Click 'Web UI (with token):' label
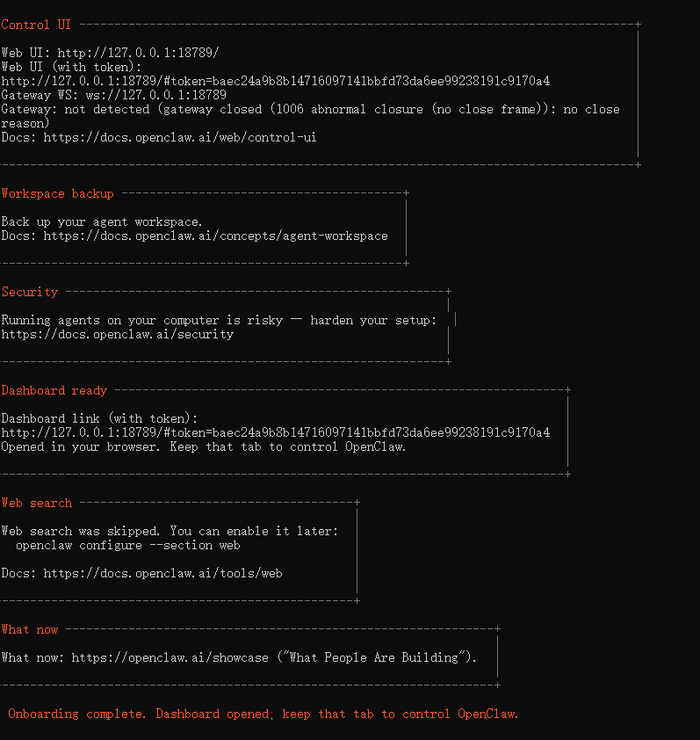The image size is (700, 740). [x=71, y=67]
